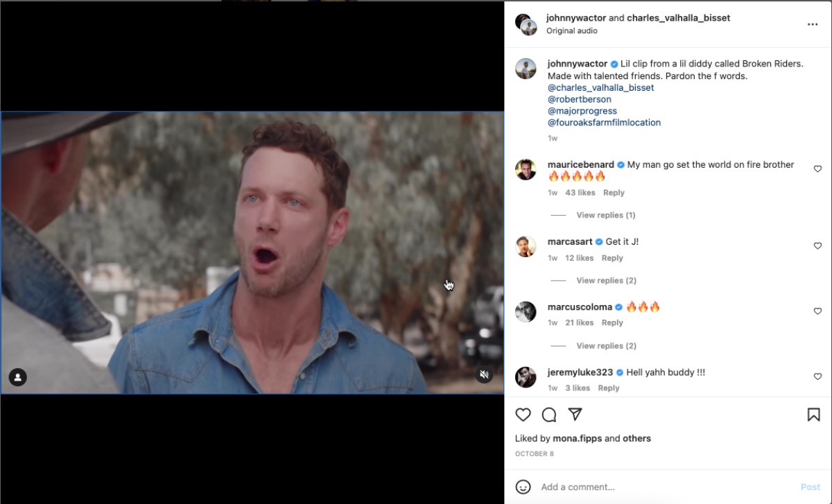Reply to marcuscoloma's comment

point(612,323)
